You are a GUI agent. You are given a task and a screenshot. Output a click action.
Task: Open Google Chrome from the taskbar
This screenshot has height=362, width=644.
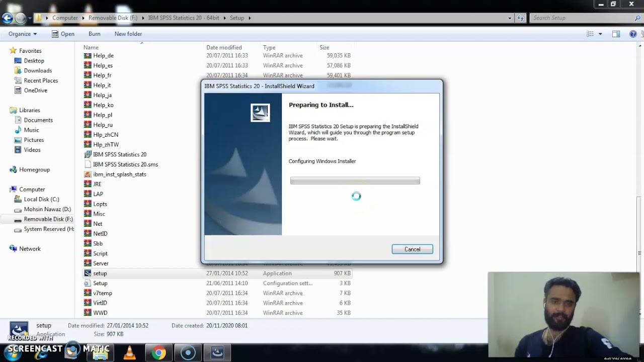click(159, 353)
